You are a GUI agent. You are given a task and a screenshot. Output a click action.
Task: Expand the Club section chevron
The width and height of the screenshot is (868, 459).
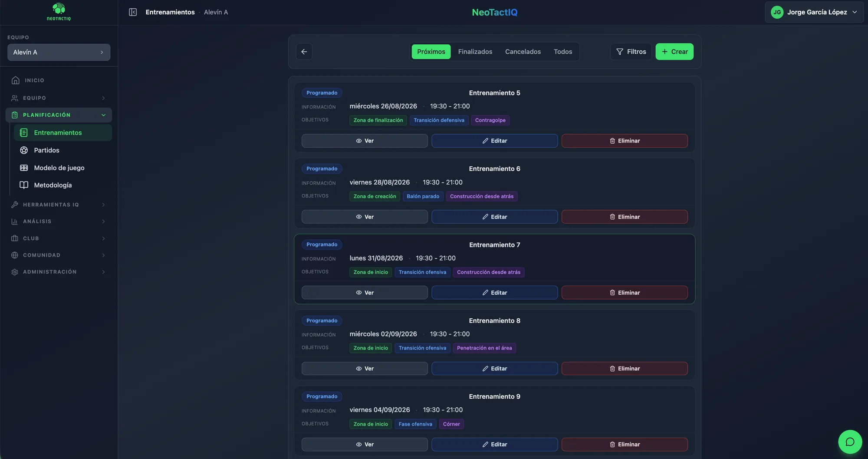(103, 238)
